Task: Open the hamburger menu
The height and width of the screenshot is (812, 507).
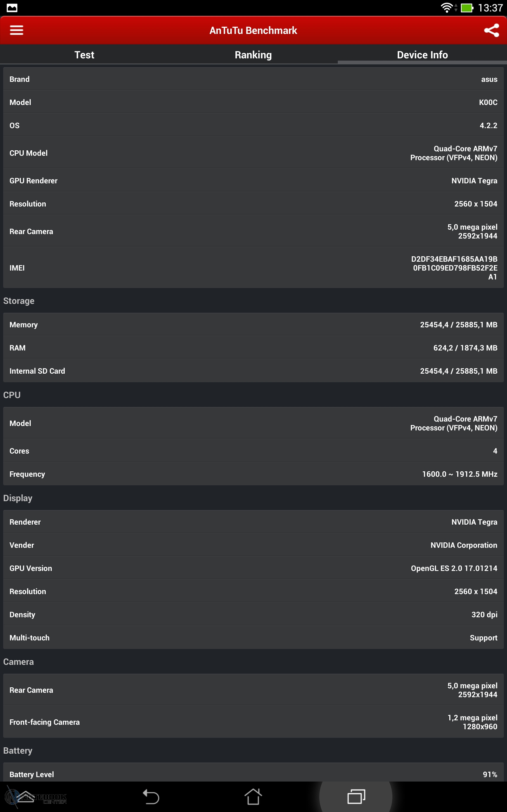Action: pyautogui.click(x=16, y=30)
